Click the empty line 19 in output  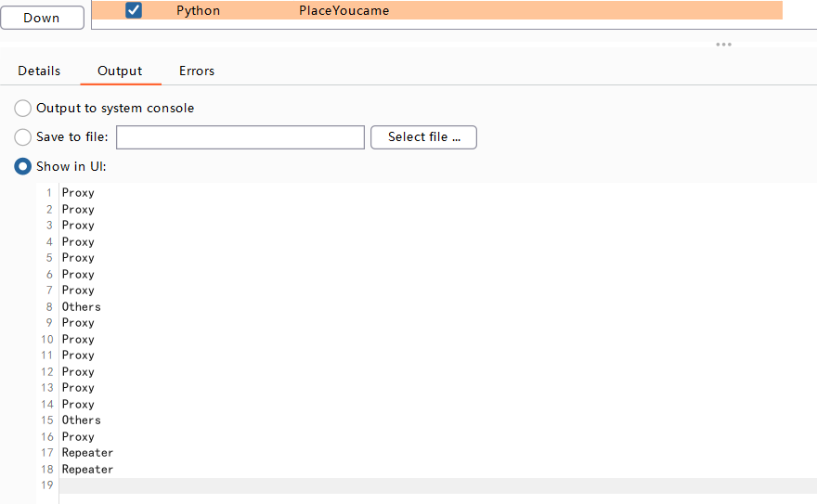tap(437, 485)
